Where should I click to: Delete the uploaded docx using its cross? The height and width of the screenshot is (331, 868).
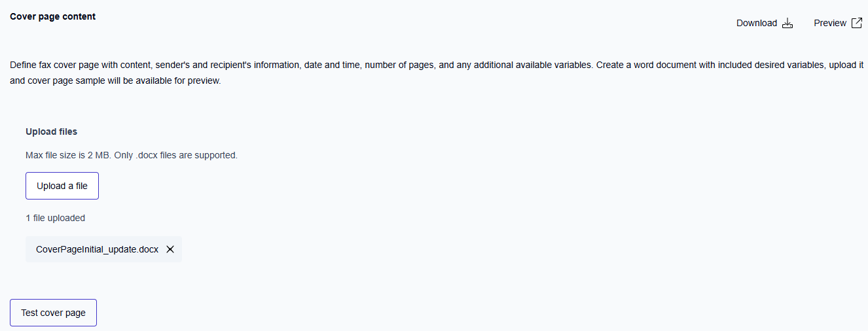coord(170,249)
